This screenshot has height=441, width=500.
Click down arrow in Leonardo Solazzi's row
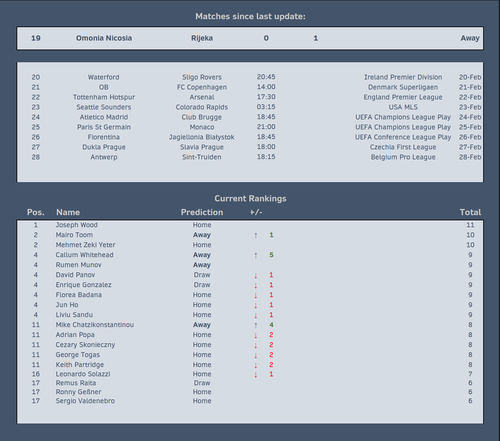point(256,375)
